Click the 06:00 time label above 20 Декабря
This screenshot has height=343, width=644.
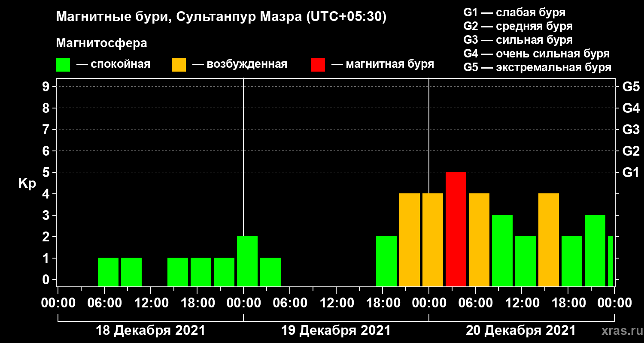click(x=475, y=303)
